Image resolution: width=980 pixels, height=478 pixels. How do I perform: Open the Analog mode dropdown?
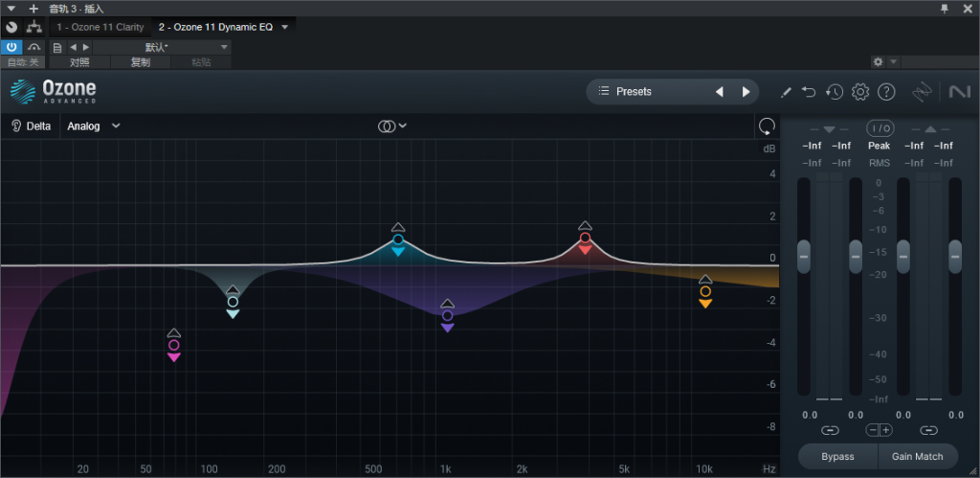pyautogui.click(x=93, y=125)
